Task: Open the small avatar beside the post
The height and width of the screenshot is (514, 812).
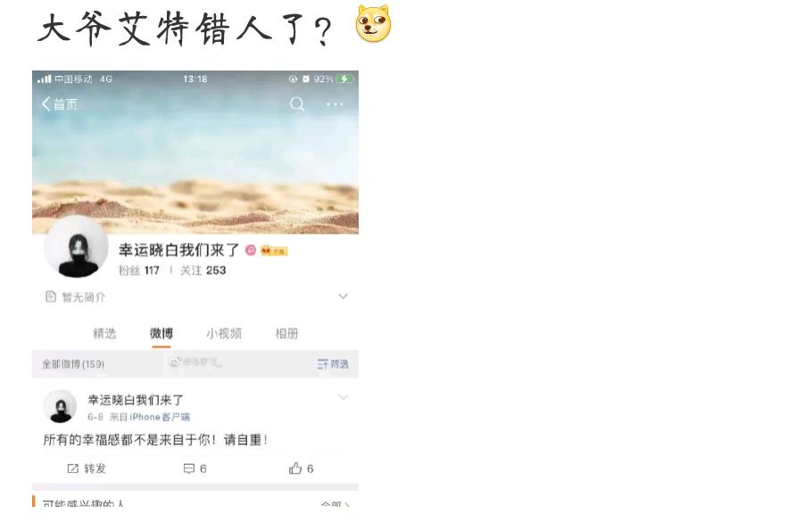Action: click(60, 406)
